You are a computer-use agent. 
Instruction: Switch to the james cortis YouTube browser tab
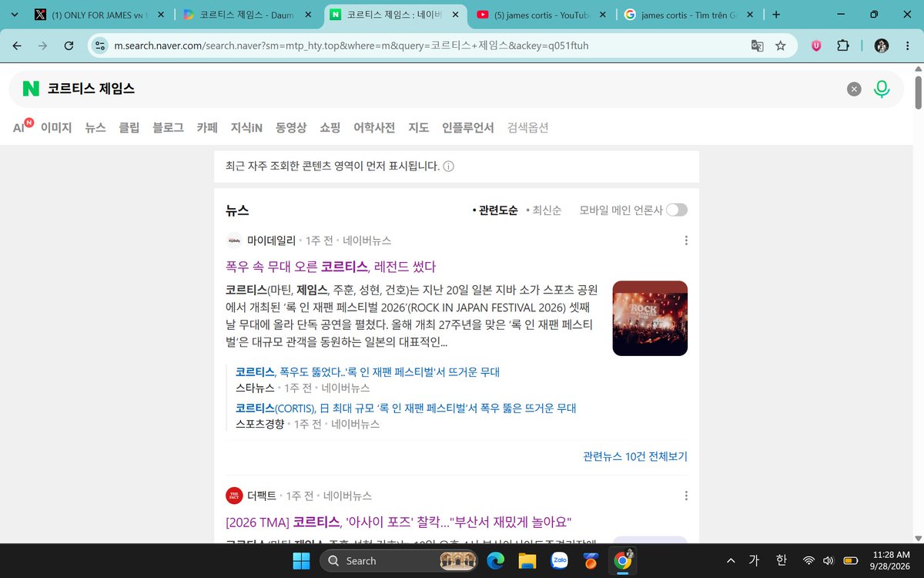tap(543, 15)
